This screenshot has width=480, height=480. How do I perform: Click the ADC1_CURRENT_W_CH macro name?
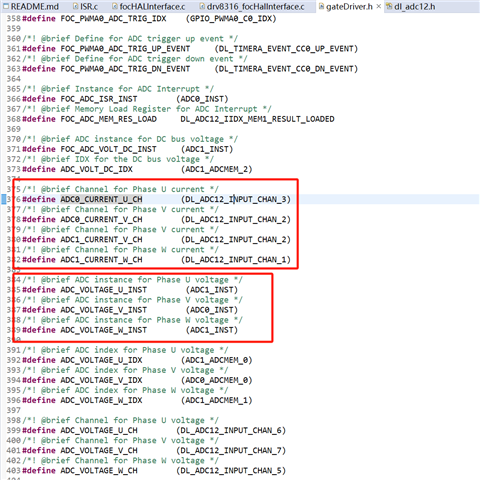pyautogui.click(x=101, y=260)
